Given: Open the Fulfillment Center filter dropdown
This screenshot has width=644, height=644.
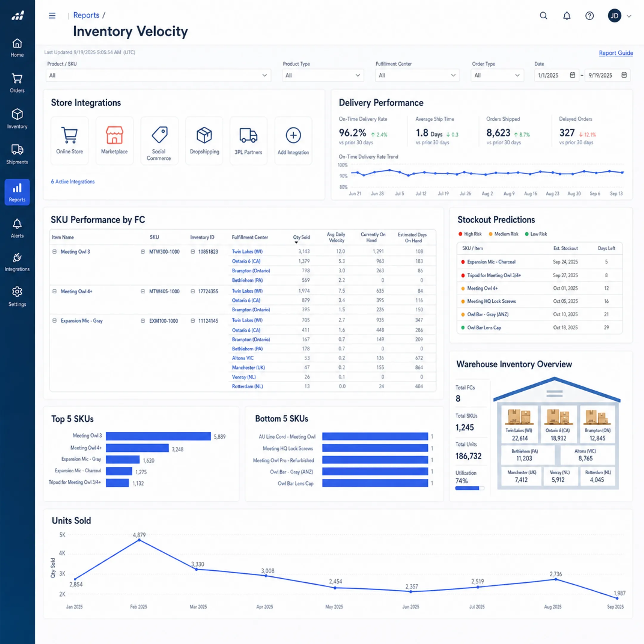Looking at the screenshot, I should [417, 75].
